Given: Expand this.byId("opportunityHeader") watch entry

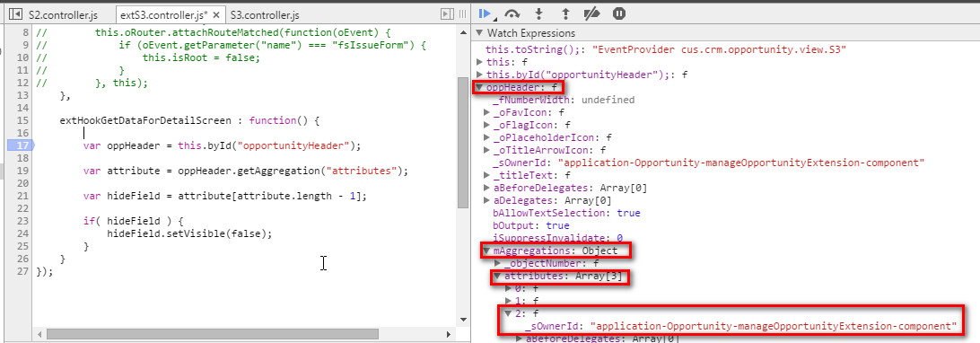Looking at the screenshot, I should click(479, 75).
